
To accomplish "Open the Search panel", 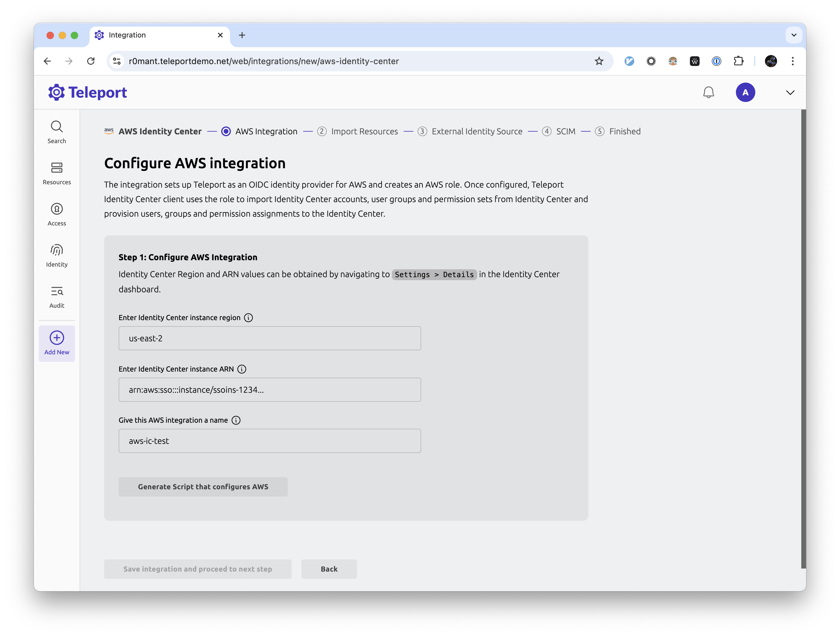I will click(x=56, y=132).
